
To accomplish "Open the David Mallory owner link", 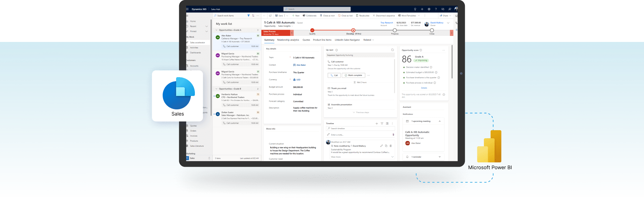I will pyautogui.click(x=437, y=23).
